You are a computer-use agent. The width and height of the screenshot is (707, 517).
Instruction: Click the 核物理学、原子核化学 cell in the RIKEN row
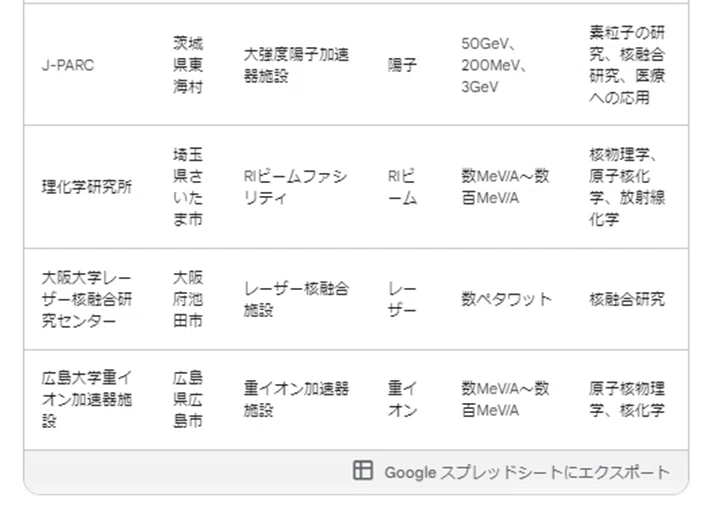[627, 187]
